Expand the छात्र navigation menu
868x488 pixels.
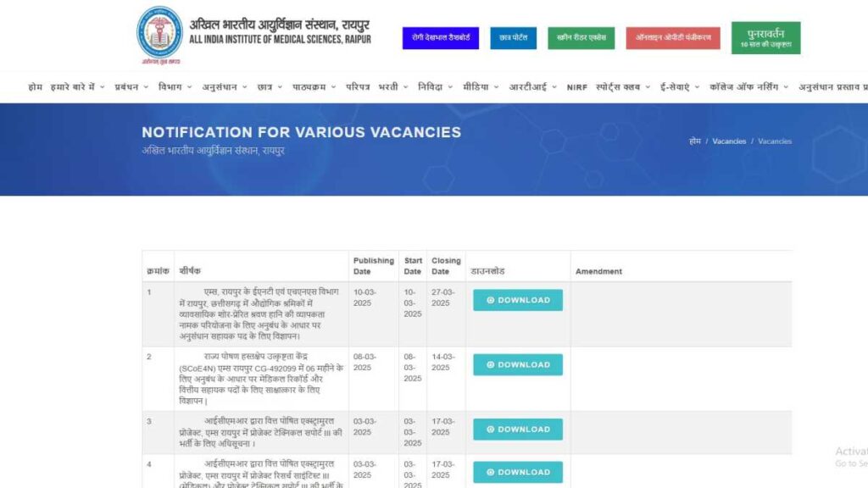pyautogui.click(x=270, y=87)
